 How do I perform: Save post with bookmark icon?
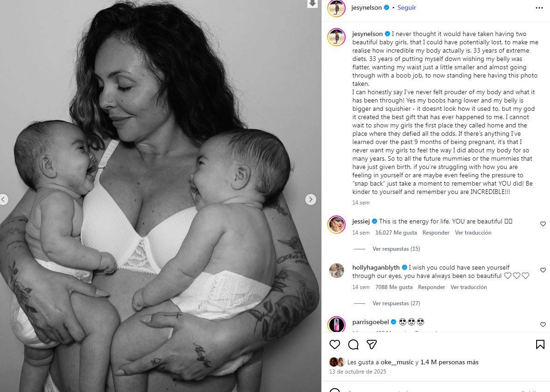tap(540, 344)
